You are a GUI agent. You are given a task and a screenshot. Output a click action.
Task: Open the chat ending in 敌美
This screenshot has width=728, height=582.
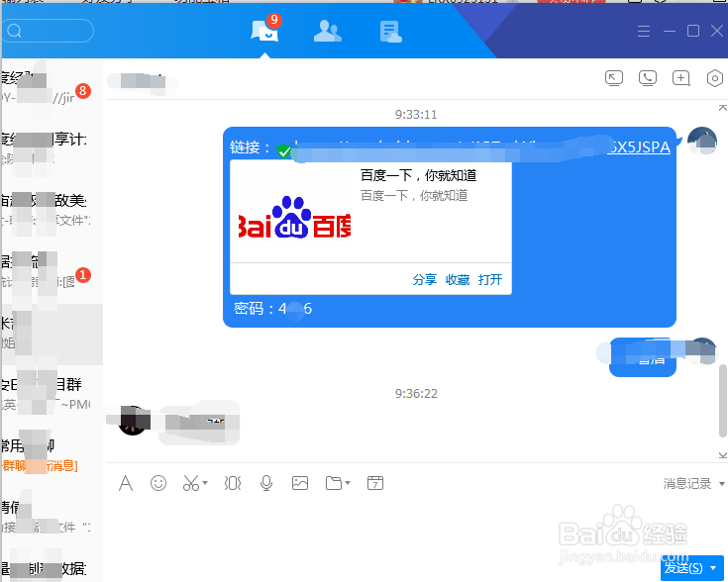click(52, 210)
